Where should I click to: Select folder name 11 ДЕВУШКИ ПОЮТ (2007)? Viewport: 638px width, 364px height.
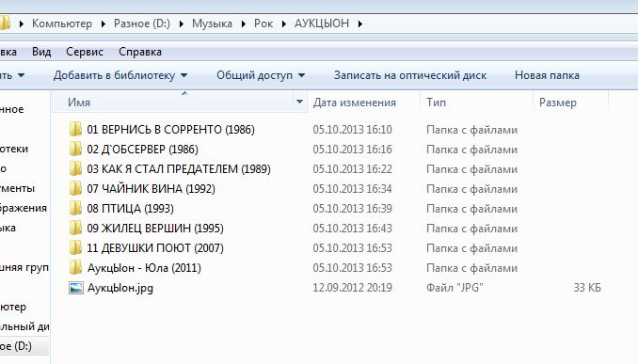pyautogui.click(x=155, y=247)
